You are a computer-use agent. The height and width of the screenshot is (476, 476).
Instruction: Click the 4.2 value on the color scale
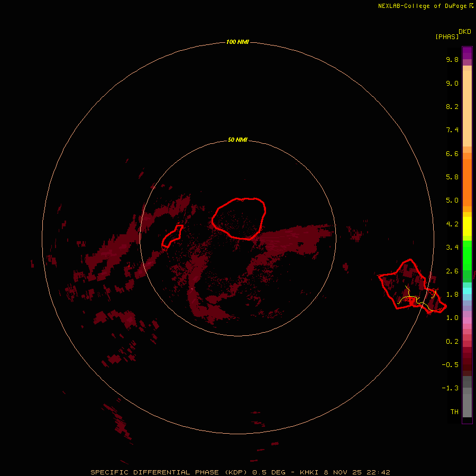tap(452, 224)
